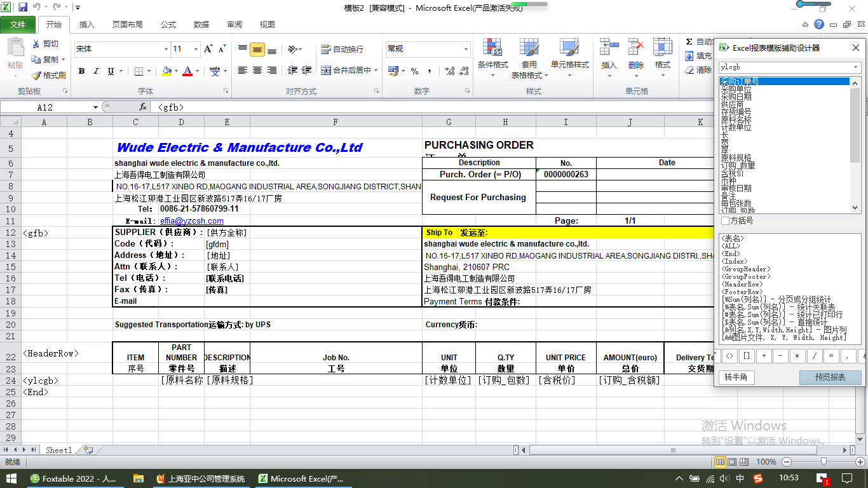
Task: Increase the cell indent
Action: [307, 71]
